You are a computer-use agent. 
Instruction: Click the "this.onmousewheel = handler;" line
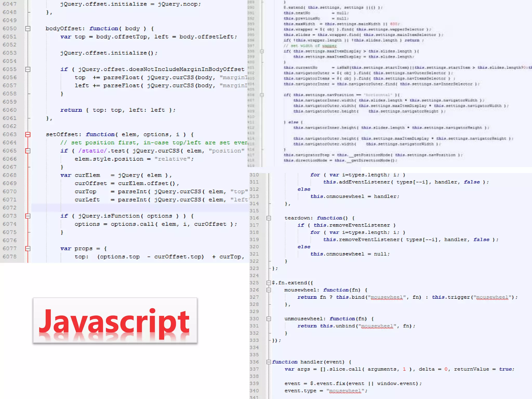pos(355,197)
